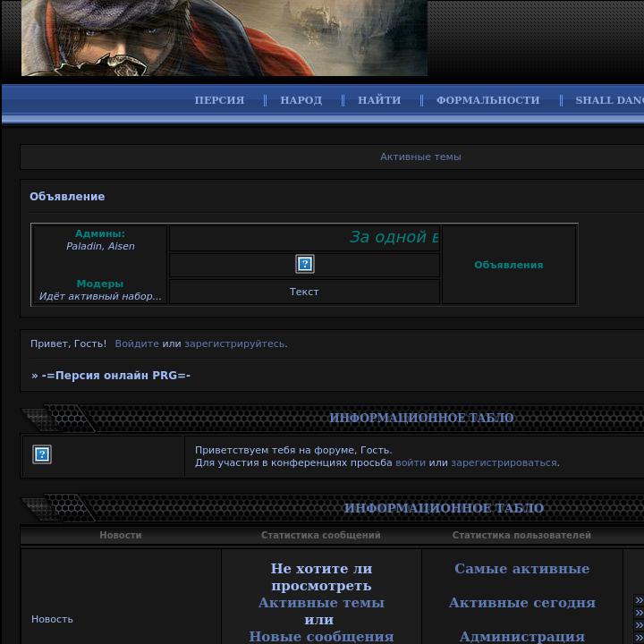Open the Самые активные users link

coord(521,569)
